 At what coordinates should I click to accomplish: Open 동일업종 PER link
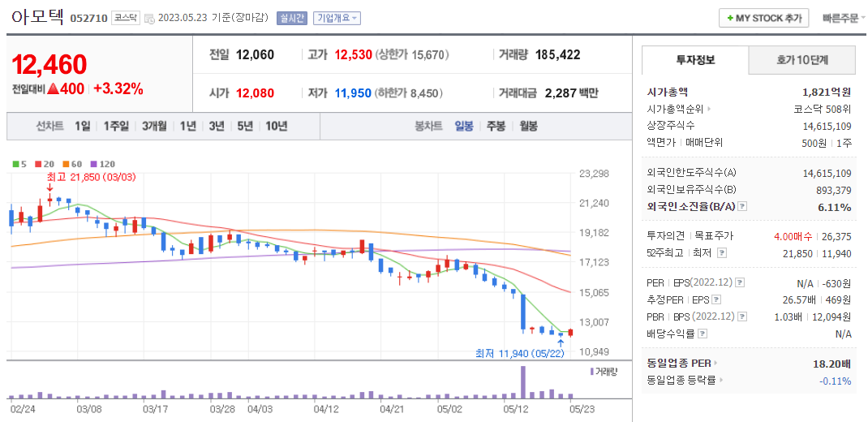pos(682,364)
